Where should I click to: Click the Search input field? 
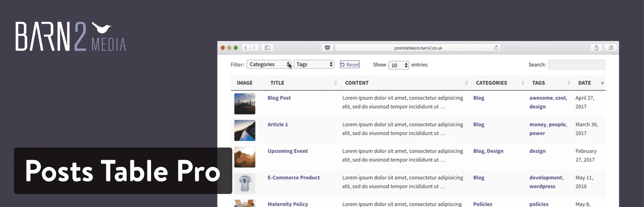pyautogui.click(x=576, y=65)
